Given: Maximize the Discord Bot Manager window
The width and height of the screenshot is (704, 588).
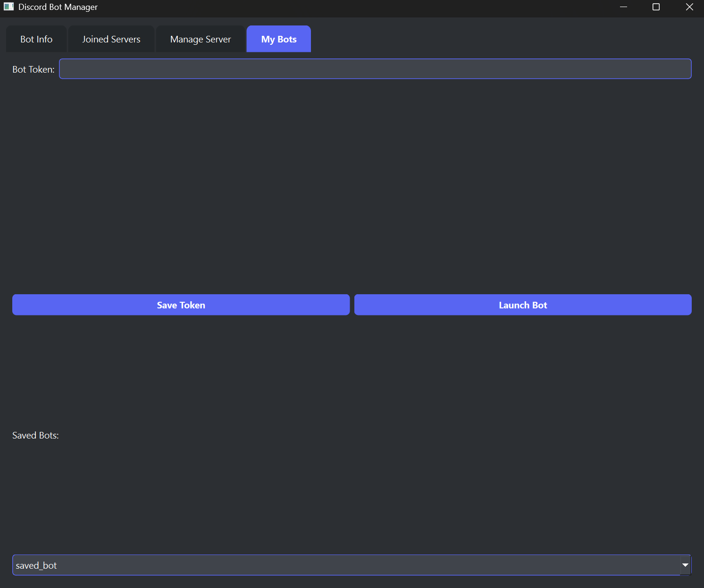Looking at the screenshot, I should 656,7.
